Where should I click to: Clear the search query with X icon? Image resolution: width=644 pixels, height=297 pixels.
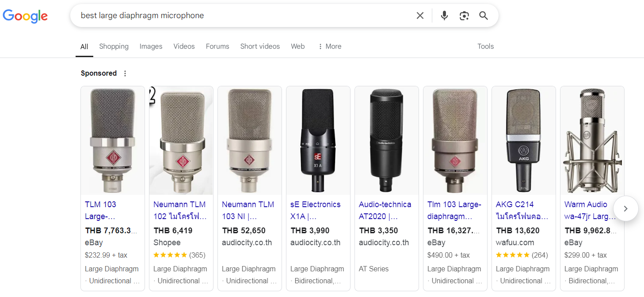coord(420,16)
